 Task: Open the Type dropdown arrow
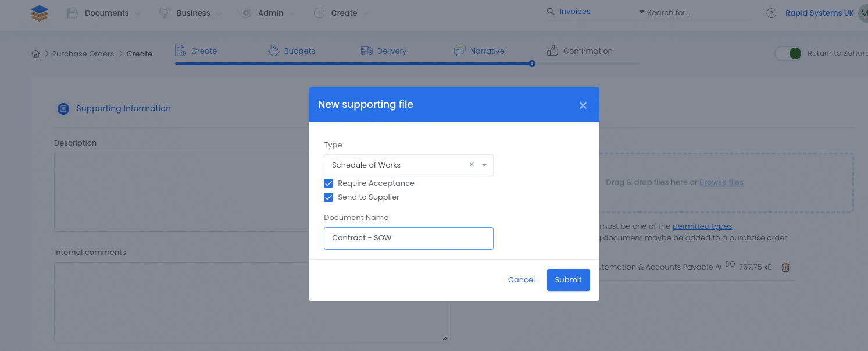pyautogui.click(x=484, y=165)
